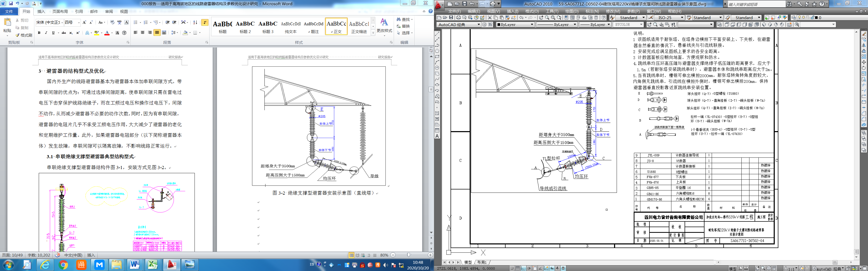This screenshot has height=271, width=868.
Task: Apply subscript formatting in Word
Action: pyautogui.click(x=71, y=33)
